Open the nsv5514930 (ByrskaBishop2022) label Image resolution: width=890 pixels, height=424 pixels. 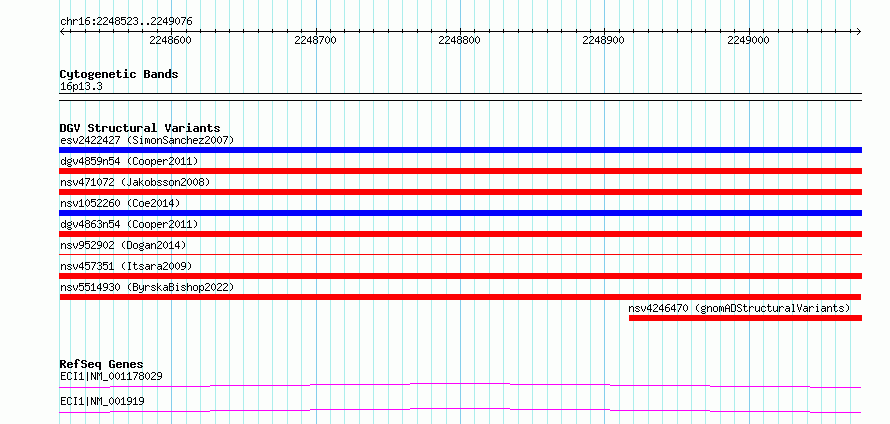(x=147, y=287)
